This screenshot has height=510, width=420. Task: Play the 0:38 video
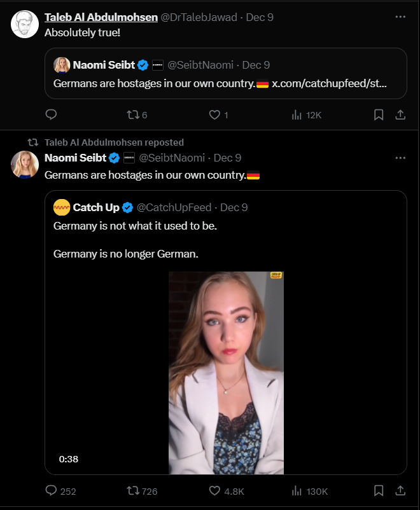pos(226,373)
